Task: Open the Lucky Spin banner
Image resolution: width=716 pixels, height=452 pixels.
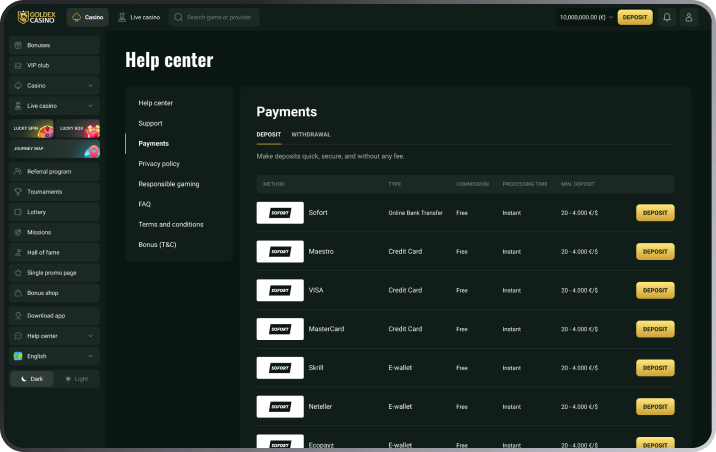Action: (31, 128)
